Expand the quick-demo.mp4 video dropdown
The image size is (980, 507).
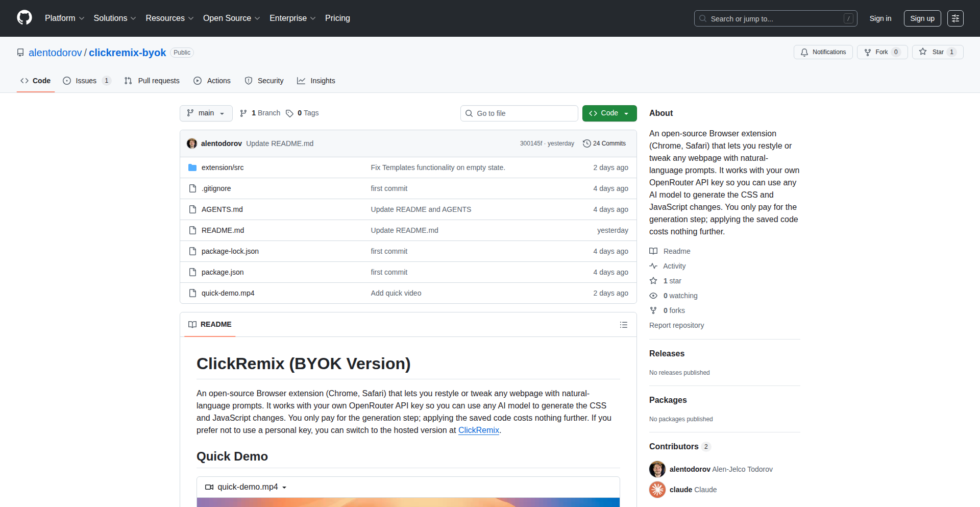(284, 488)
